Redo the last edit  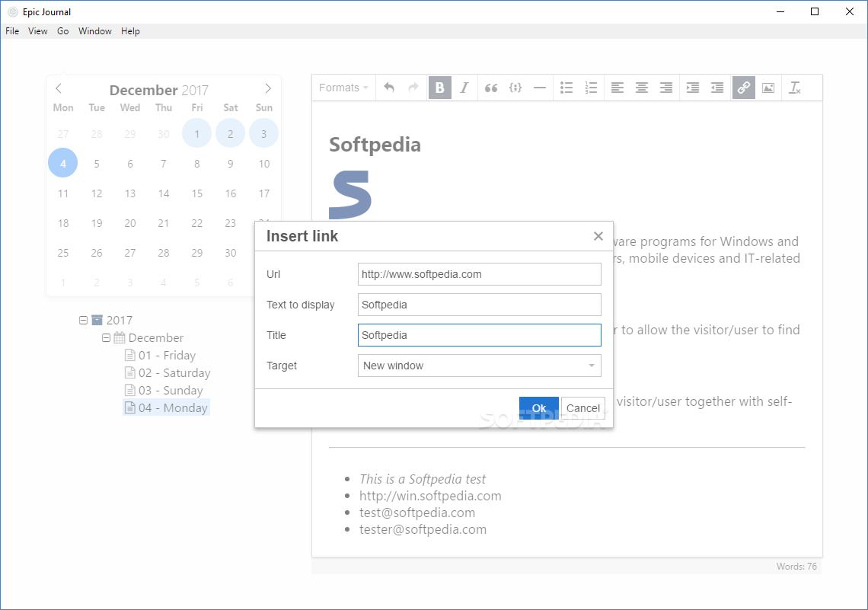point(413,88)
